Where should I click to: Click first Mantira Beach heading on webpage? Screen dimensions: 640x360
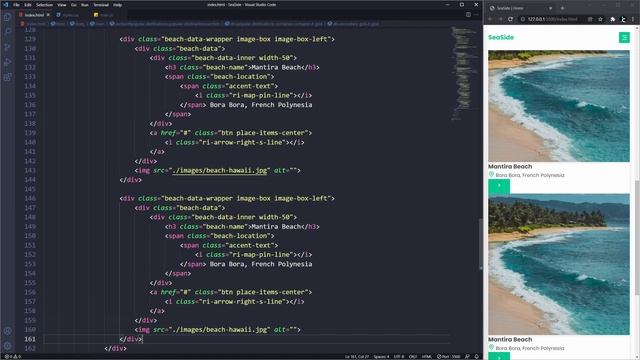510,167
